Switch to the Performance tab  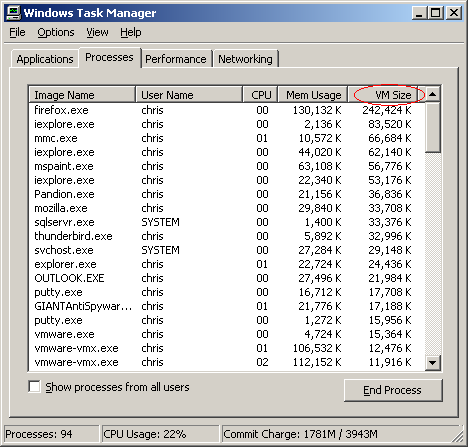click(176, 59)
